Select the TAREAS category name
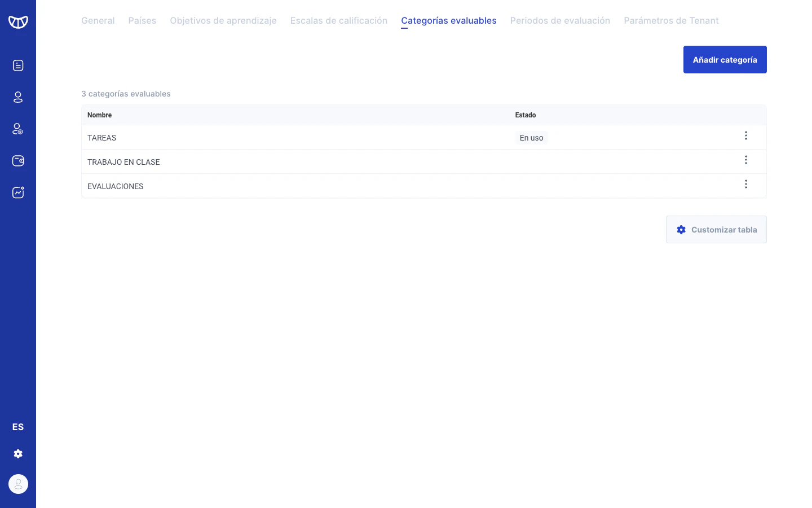This screenshot has height=508, width=812. point(101,138)
